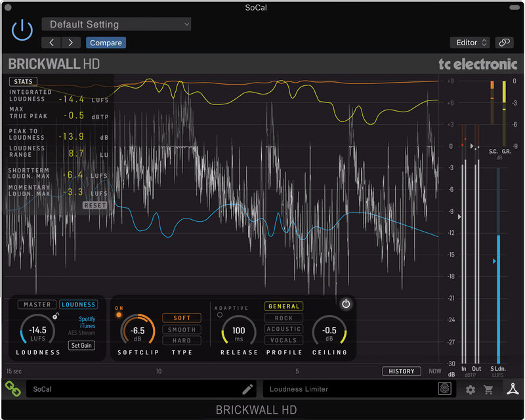Image resolution: width=525 pixels, height=420 pixels.
Task: Select the SMOOTH clip type
Action: pyautogui.click(x=182, y=329)
